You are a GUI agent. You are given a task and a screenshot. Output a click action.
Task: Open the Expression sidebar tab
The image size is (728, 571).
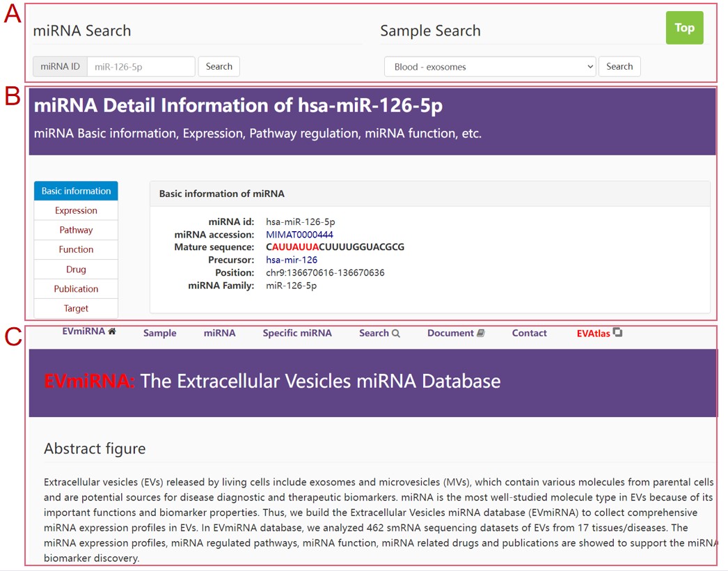[76, 210]
